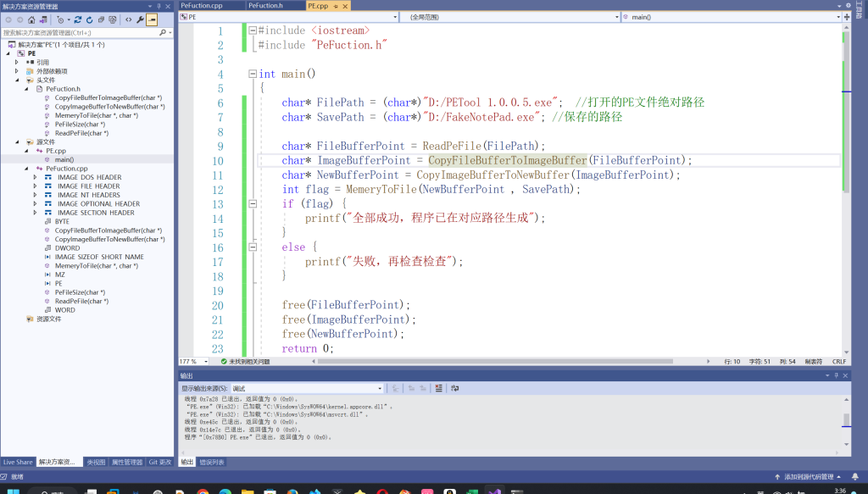Screen dimensions: 868x494
Task: Click the CRLF line ending indicator
Action: click(838, 362)
